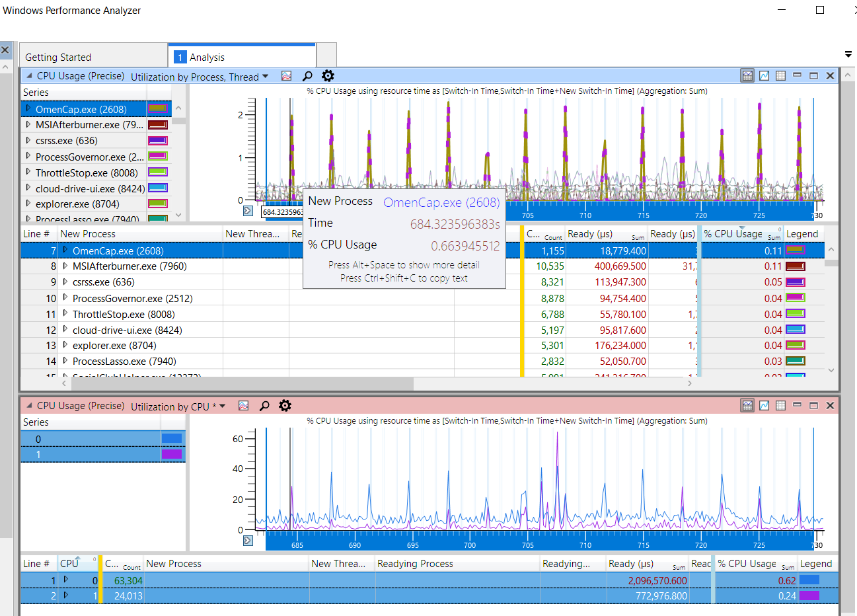Open search in Utilization by CPU panel

coord(264,406)
